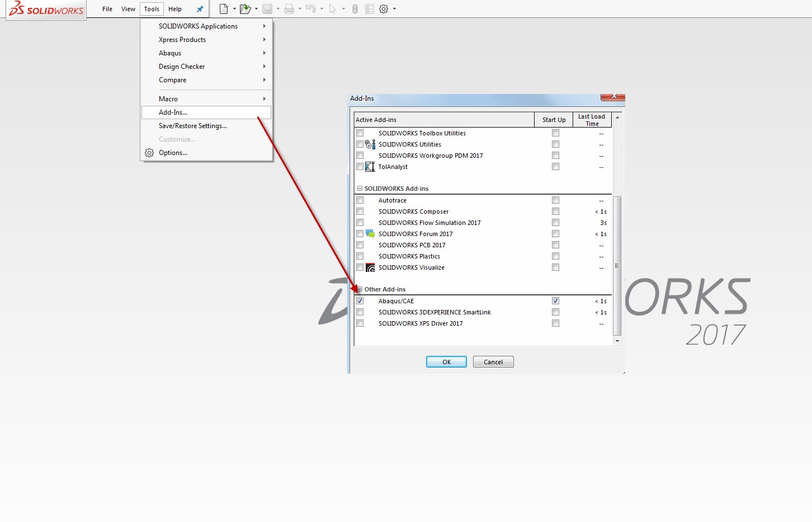Check the Start Up box for SOLIDWORKS Composer
This screenshot has width=812, height=522.
tap(555, 211)
